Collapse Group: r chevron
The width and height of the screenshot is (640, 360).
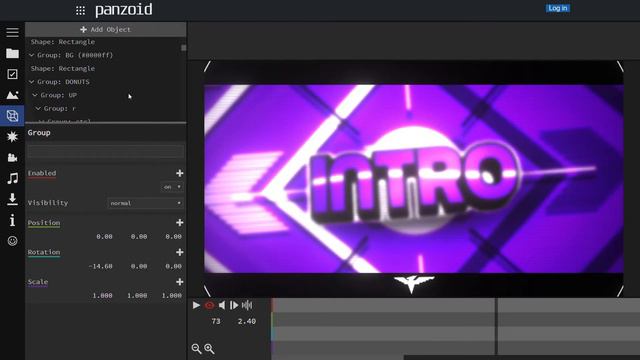click(x=38, y=109)
